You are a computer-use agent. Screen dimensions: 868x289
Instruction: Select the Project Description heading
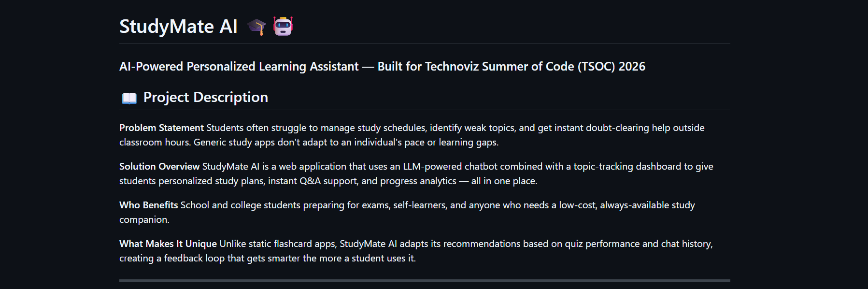pos(205,97)
